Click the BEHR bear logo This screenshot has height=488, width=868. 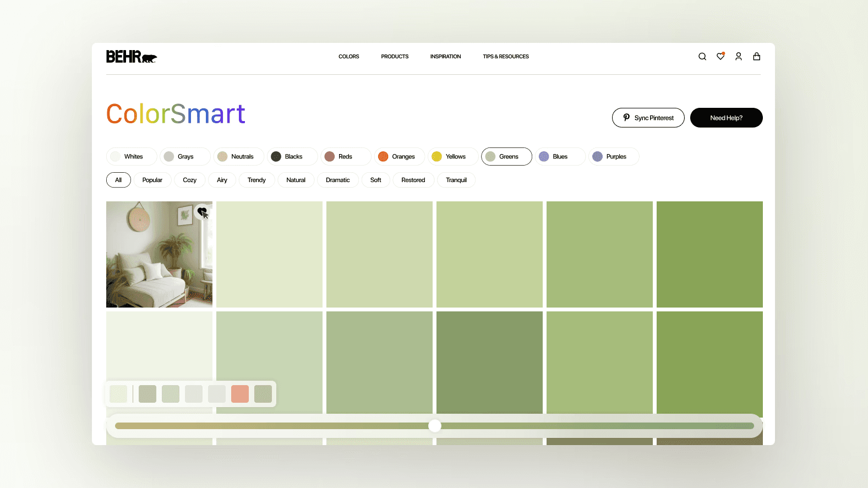click(132, 57)
